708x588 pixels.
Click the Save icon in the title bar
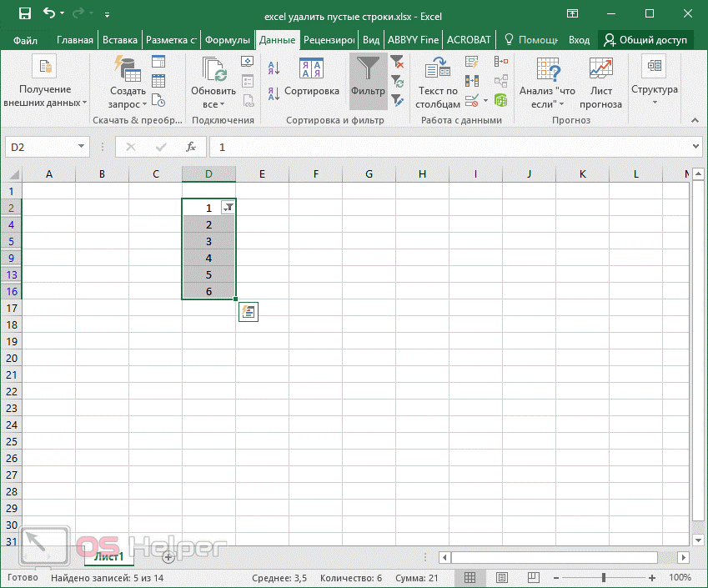pos(24,13)
